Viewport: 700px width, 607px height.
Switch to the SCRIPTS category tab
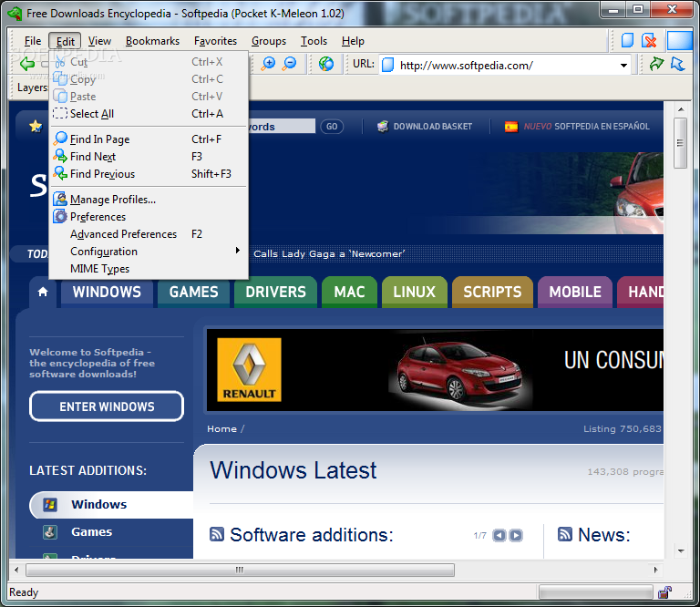click(492, 292)
